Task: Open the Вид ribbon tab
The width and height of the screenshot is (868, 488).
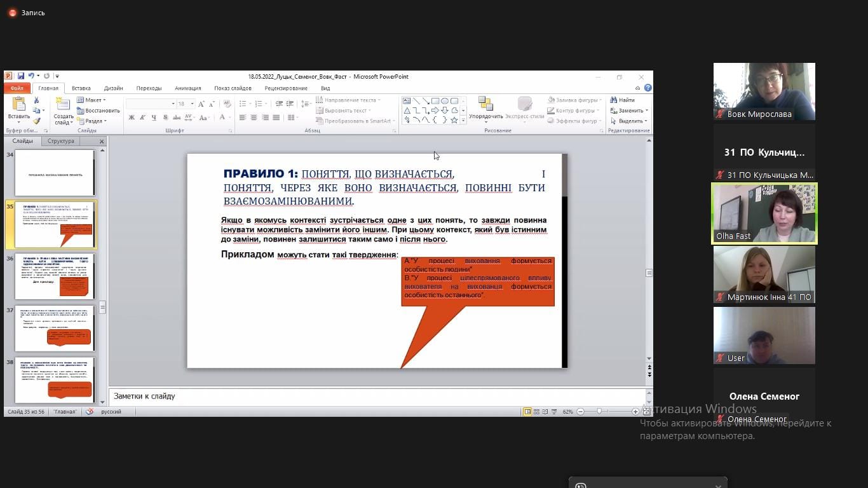Action: click(325, 88)
